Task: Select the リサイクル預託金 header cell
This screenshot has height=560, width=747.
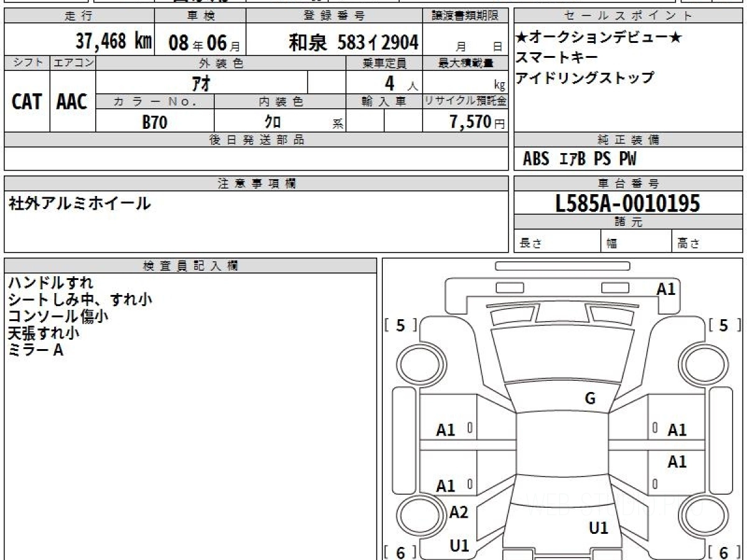Action: (x=466, y=101)
